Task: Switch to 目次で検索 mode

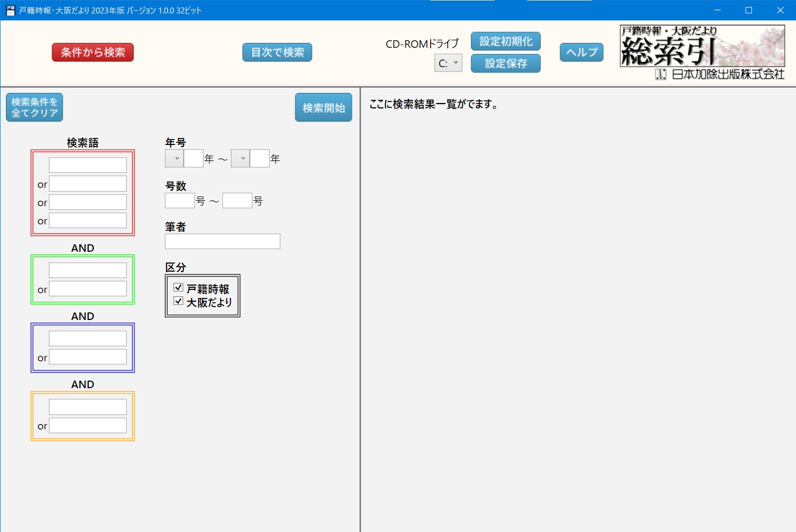Action: pos(277,52)
